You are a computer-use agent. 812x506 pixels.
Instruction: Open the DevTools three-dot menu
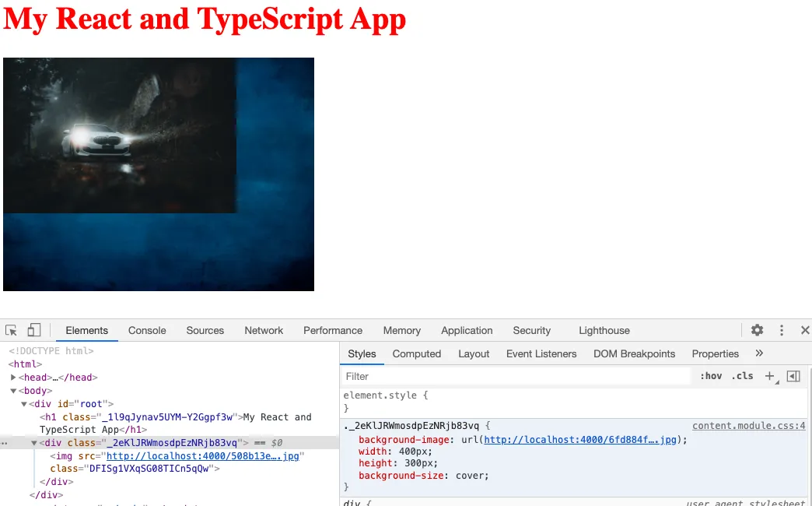pos(782,330)
